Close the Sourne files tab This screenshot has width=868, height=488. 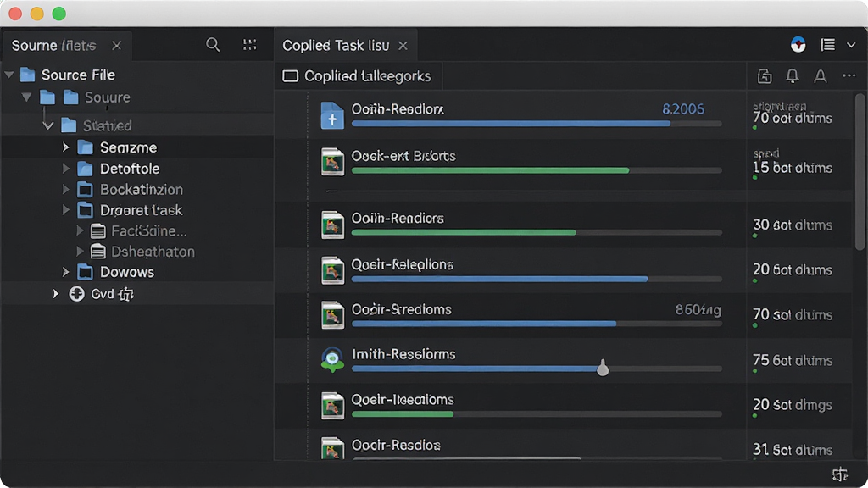tap(116, 46)
